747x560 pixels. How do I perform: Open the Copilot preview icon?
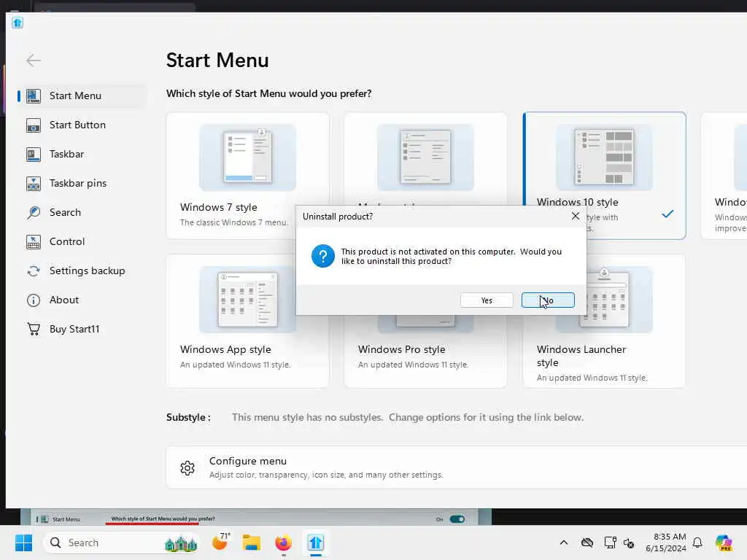[x=724, y=542]
